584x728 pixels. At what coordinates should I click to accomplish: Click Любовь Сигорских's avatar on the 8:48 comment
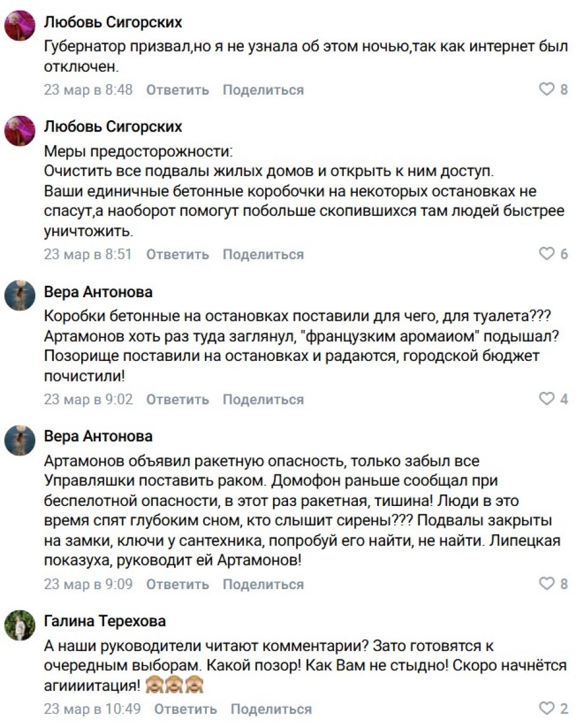coord(20,26)
